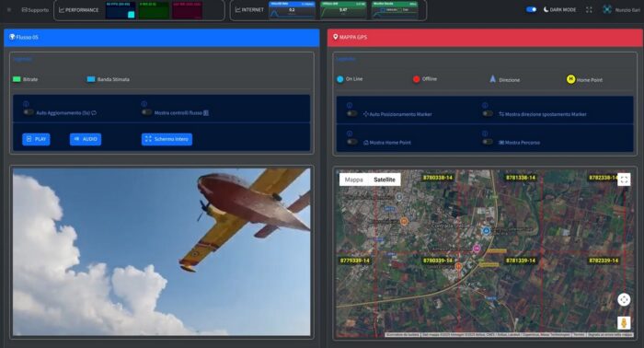The width and height of the screenshot is (644, 348).
Task: Open the stream with Schermo Intero button
Action: 167,139
